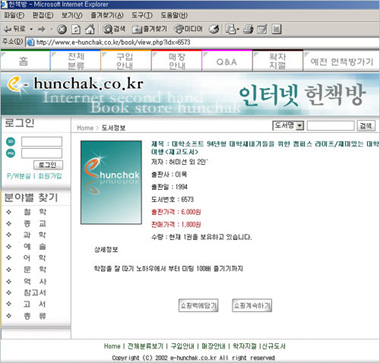
Task: Click the 쇼핑계속하기 continue shopping button
Action: [252, 305]
